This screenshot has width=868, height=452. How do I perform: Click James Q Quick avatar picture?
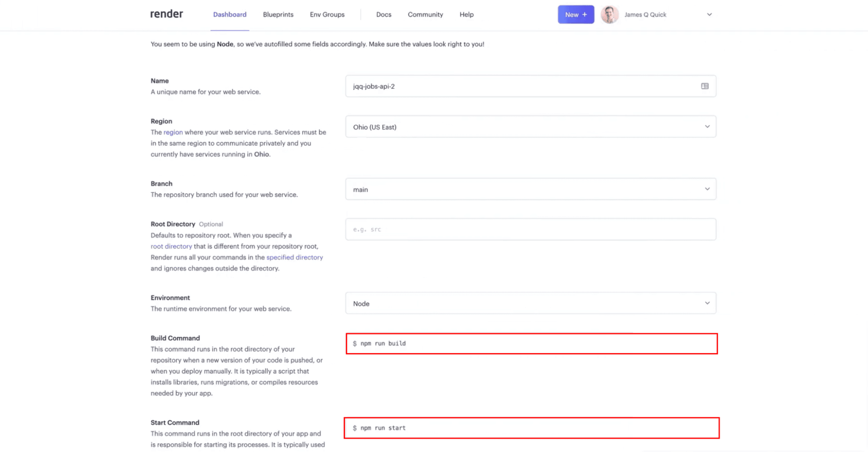tap(610, 14)
